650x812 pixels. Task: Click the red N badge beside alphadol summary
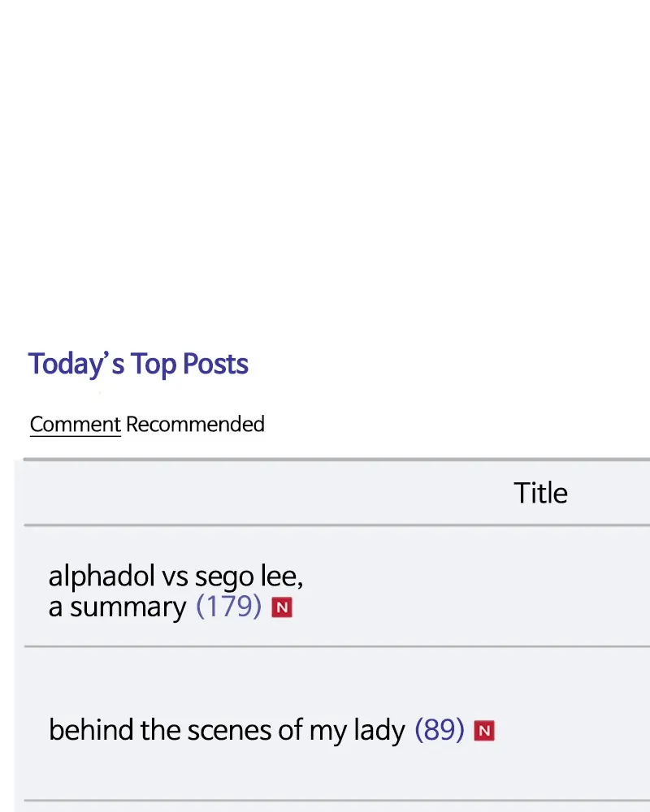coord(282,607)
